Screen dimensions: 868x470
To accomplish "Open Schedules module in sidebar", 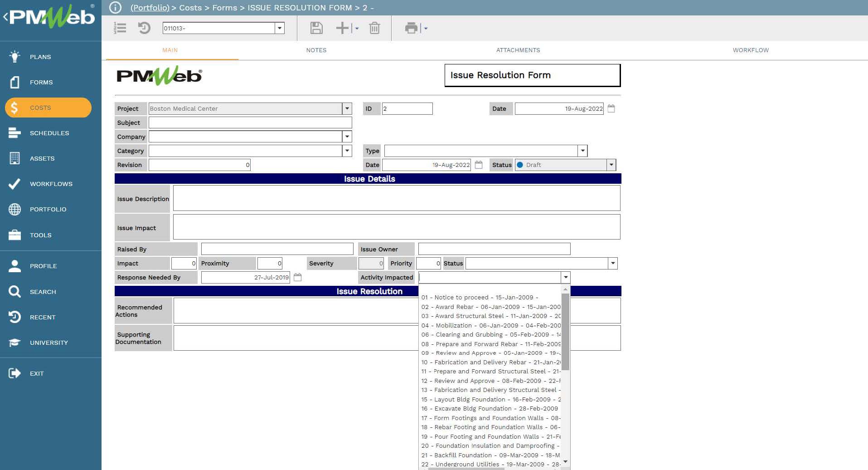I will click(49, 133).
